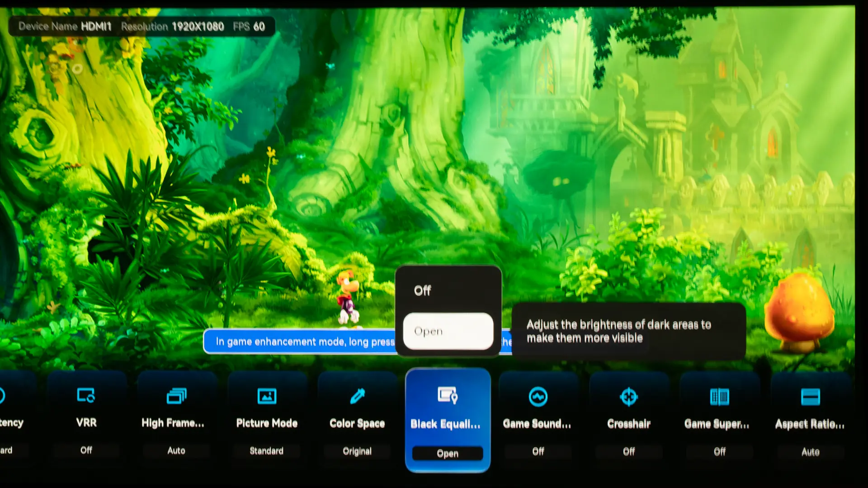Open the VRR Off value box
This screenshot has width=868, height=488.
86,450
